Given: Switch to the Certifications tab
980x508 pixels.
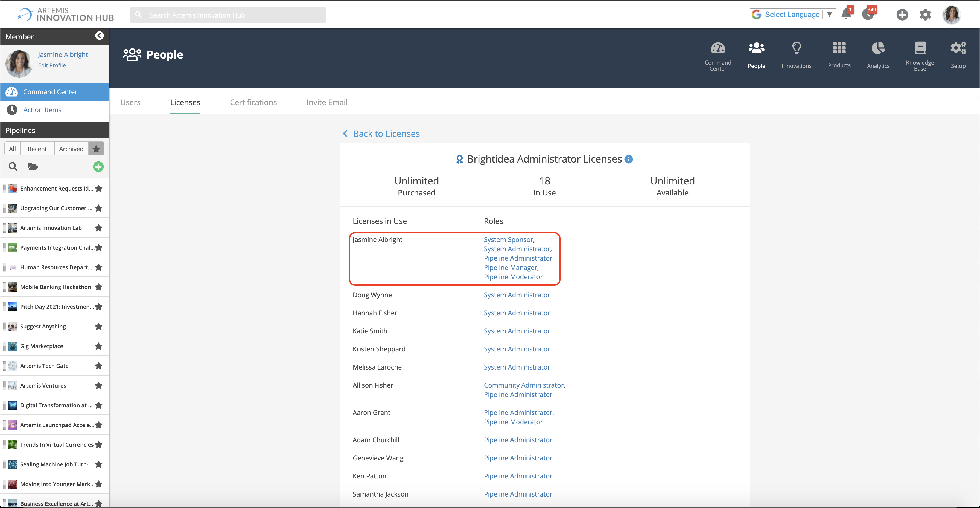Looking at the screenshot, I should point(253,102).
